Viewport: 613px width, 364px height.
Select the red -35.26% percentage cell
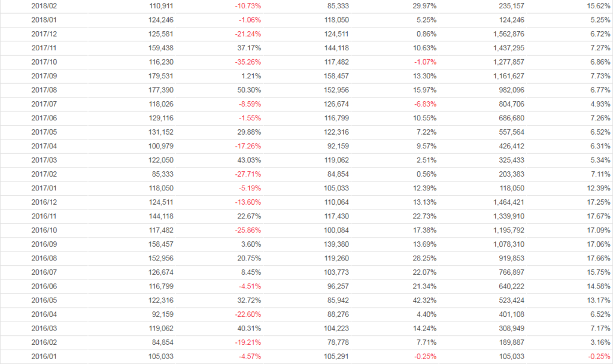click(x=247, y=62)
